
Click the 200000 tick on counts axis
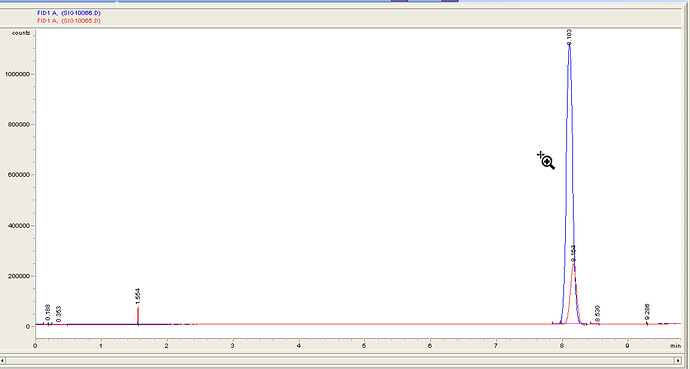[19, 277]
